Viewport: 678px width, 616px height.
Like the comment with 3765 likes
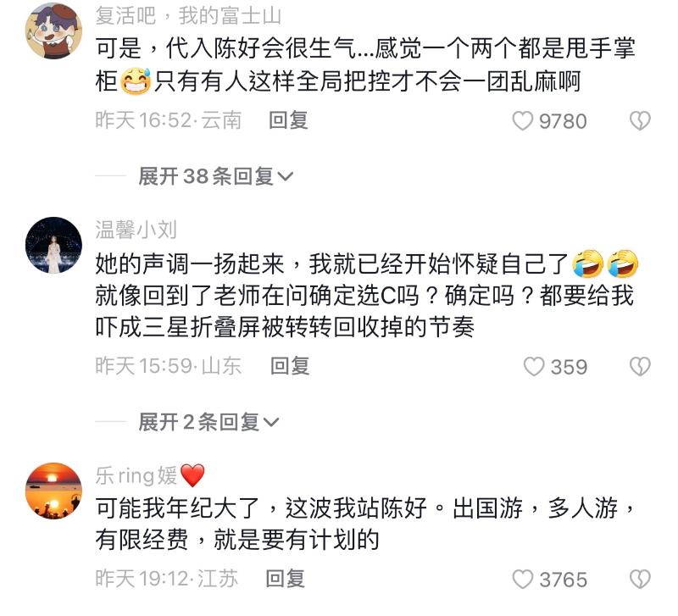tap(522, 580)
